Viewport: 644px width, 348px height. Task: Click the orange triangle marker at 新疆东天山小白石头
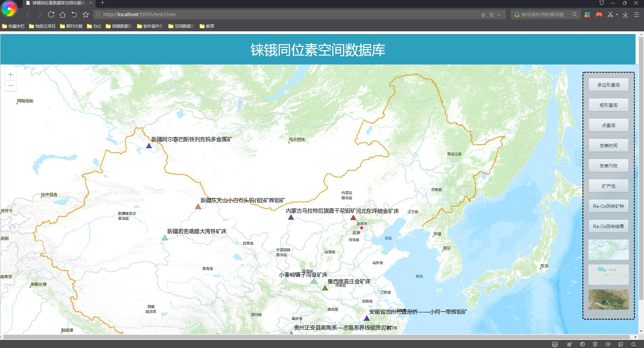[198, 207]
